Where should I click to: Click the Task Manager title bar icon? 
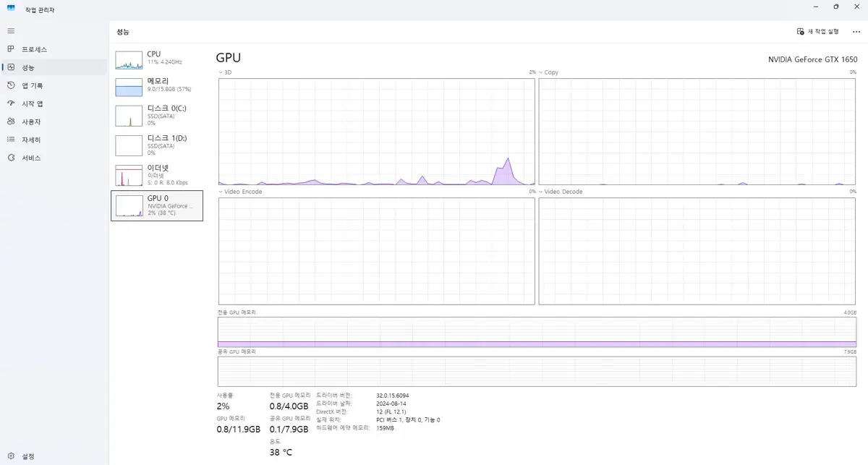(11, 9)
